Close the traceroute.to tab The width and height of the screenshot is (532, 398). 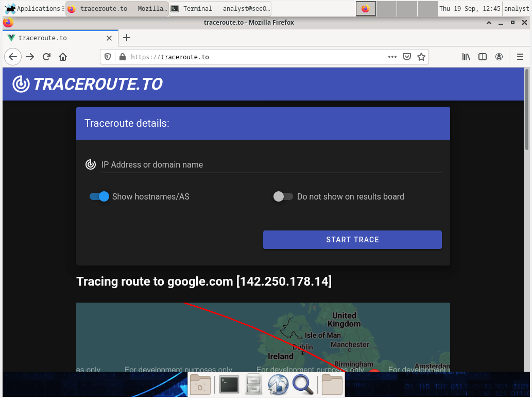[x=109, y=38]
